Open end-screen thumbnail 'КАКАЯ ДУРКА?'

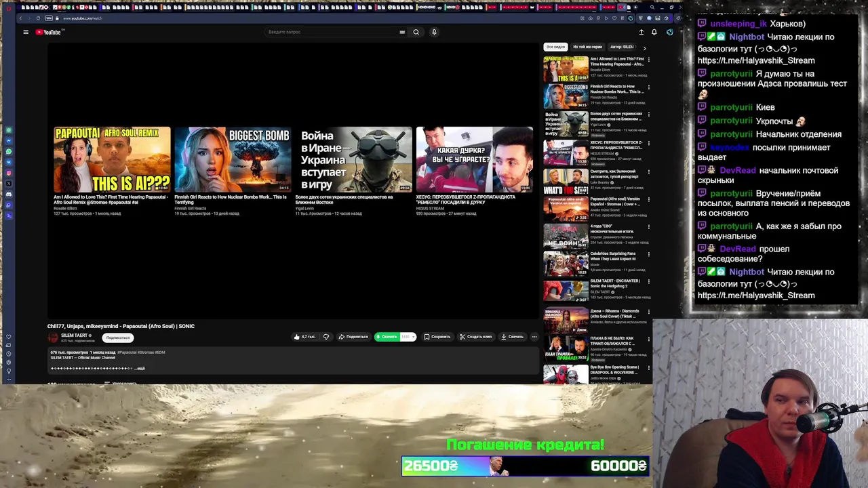click(x=474, y=159)
